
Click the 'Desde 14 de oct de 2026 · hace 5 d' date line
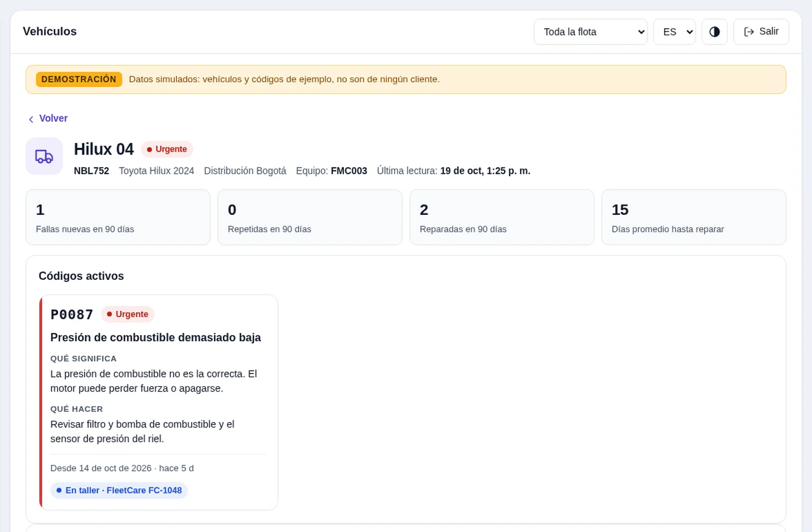point(122,468)
